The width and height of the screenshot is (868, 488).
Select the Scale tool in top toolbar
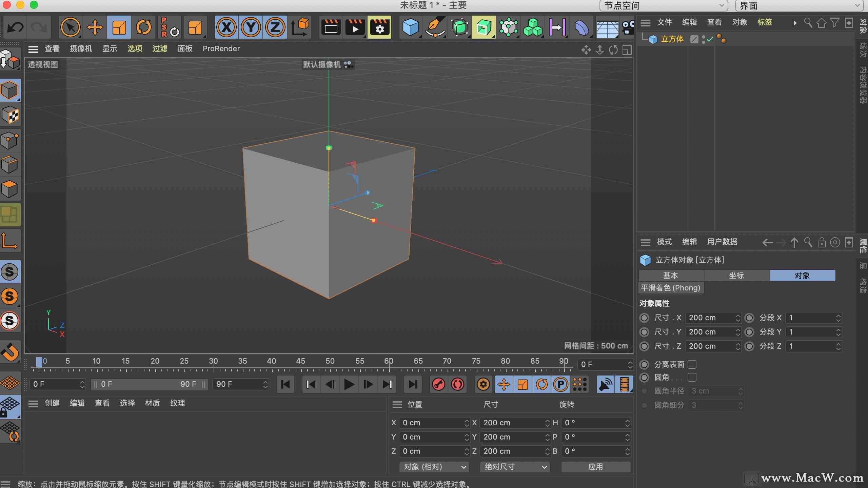click(119, 27)
